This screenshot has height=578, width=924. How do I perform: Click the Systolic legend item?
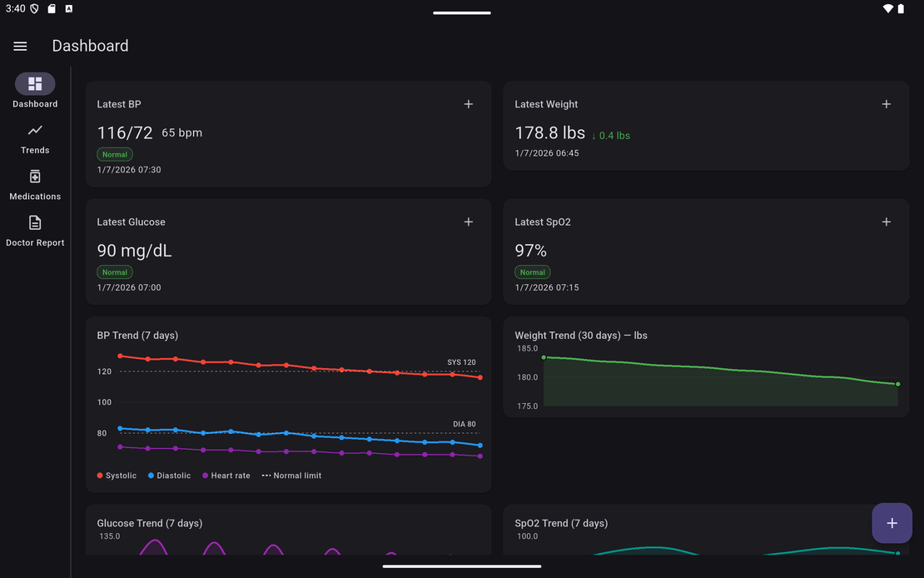click(x=117, y=476)
